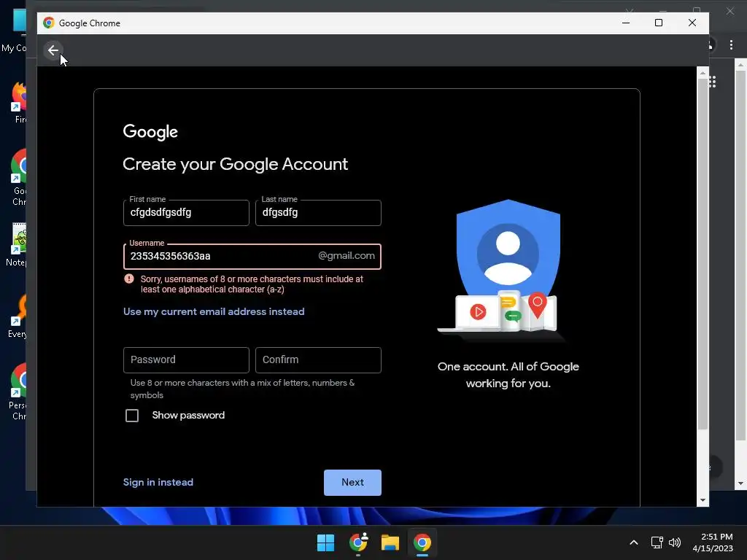
Task: Click the password requirements hint text
Action: pos(242,389)
